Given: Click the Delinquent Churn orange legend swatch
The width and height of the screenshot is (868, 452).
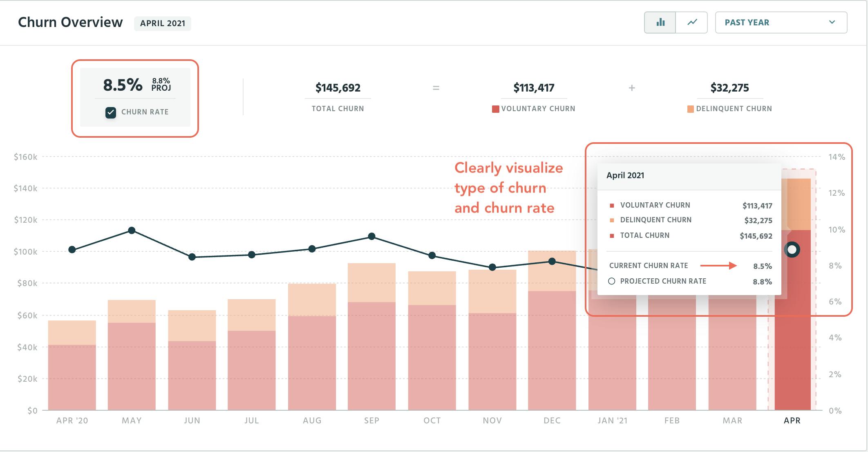Looking at the screenshot, I should pyautogui.click(x=691, y=109).
